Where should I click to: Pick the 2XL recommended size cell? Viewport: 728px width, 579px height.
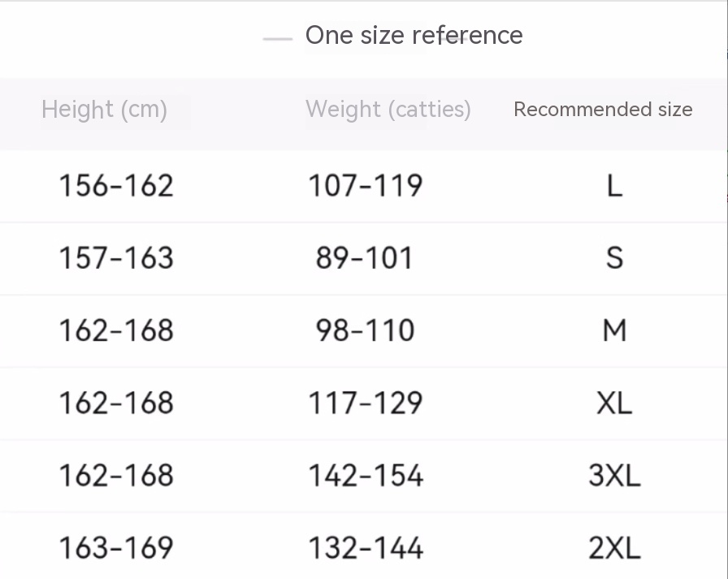(614, 548)
